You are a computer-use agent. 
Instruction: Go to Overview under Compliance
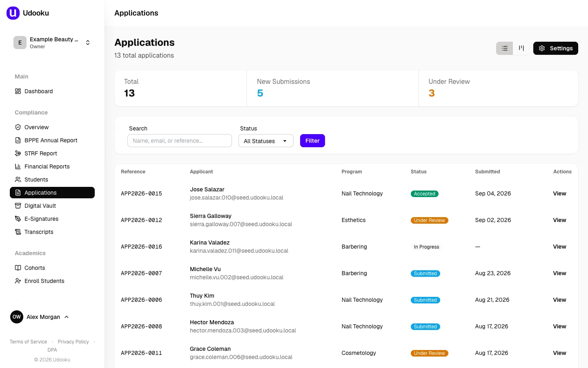coord(52,127)
